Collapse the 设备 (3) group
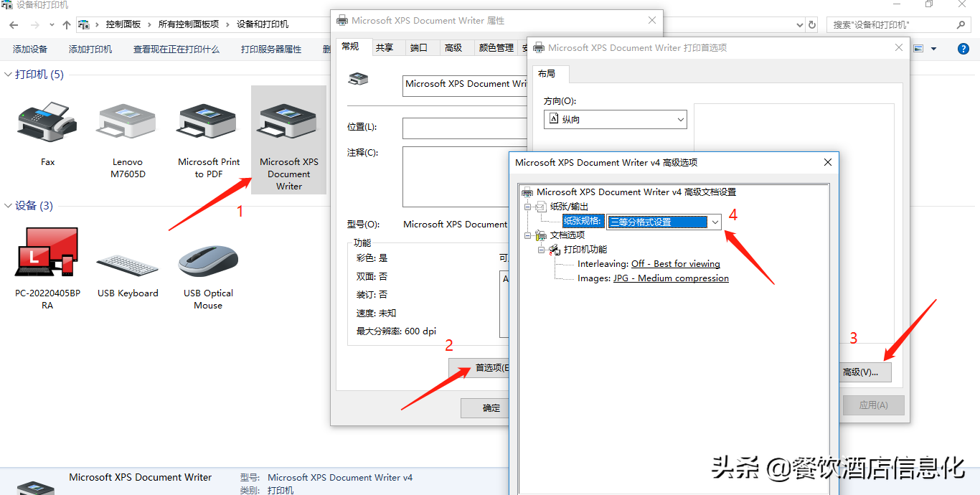Screen dimensions: 980x495 (x=9, y=206)
